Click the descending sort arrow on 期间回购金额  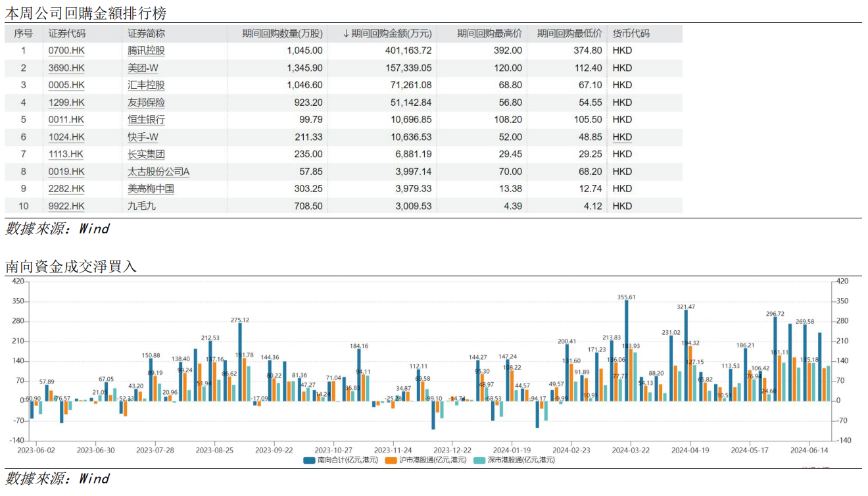[346, 34]
